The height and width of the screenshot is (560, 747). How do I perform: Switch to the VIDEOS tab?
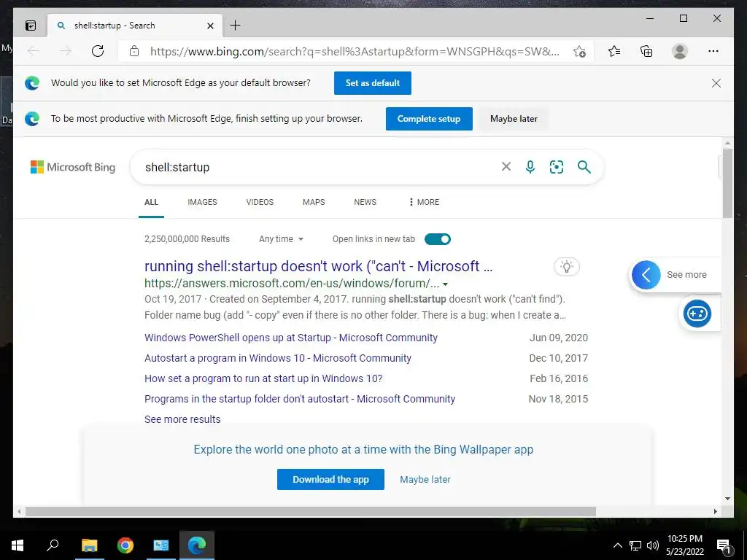click(260, 203)
